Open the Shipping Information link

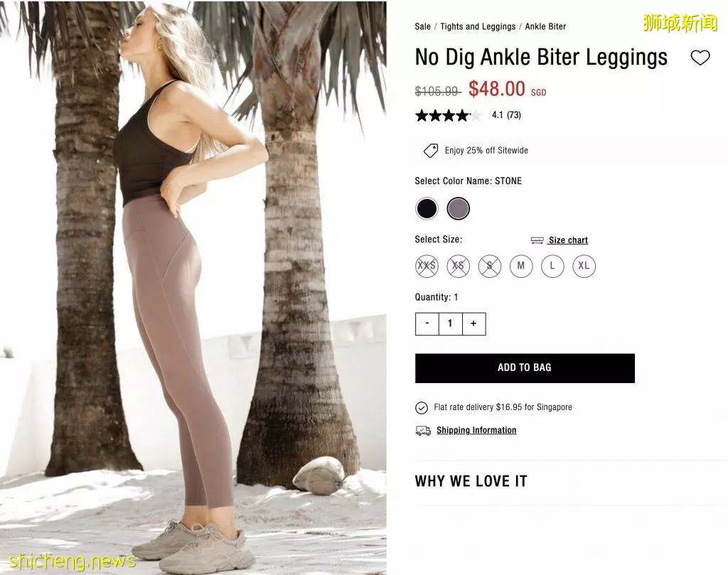(x=476, y=430)
